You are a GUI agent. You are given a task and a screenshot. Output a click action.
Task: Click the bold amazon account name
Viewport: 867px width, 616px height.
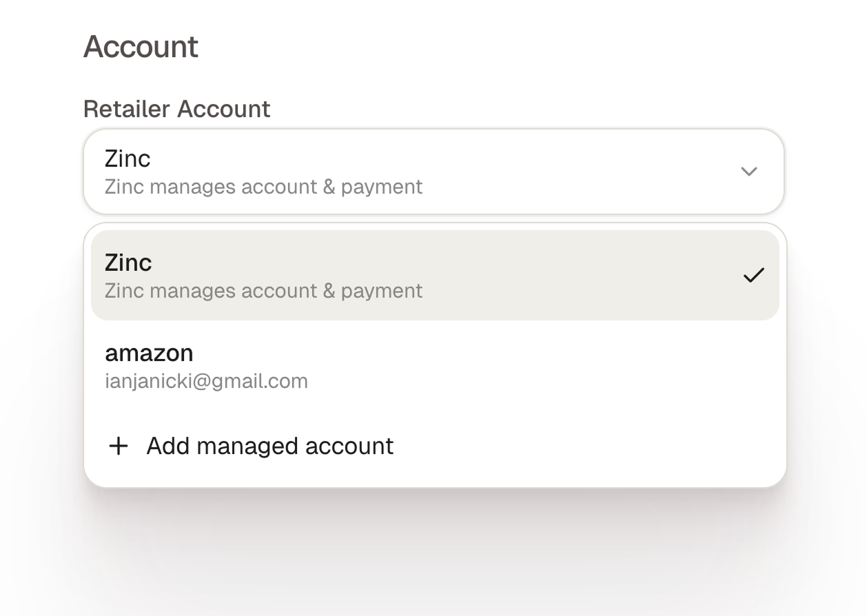pyautogui.click(x=149, y=353)
